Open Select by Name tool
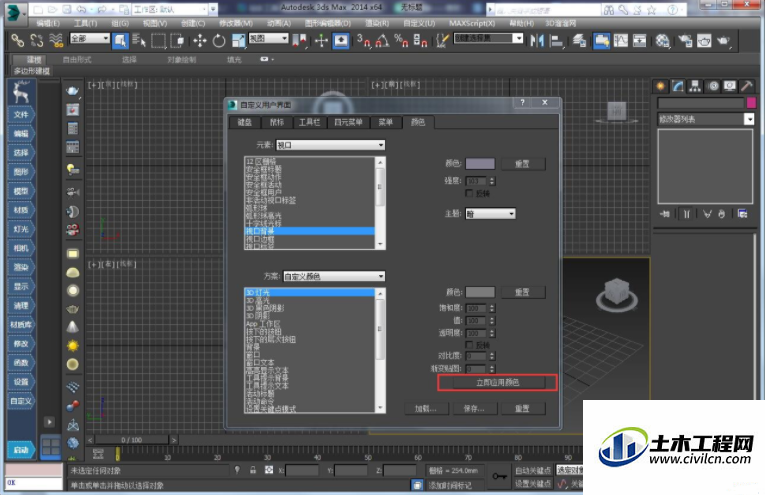The image size is (766, 495). [x=139, y=41]
